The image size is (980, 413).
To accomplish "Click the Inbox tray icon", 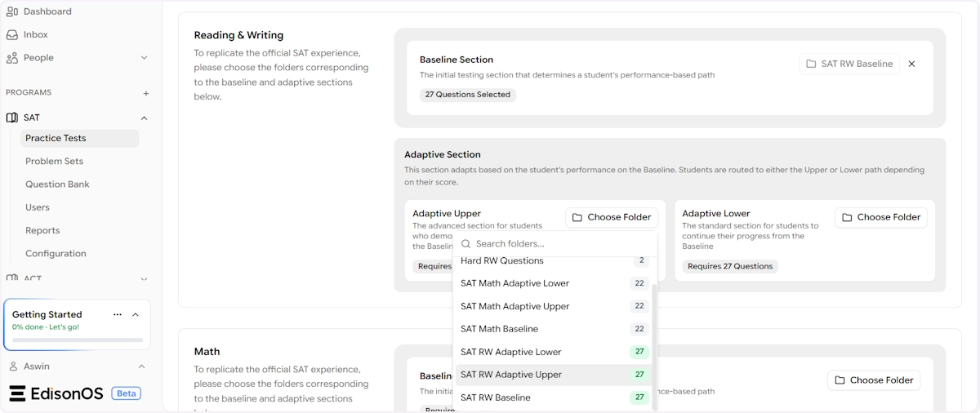I will 12,35.
